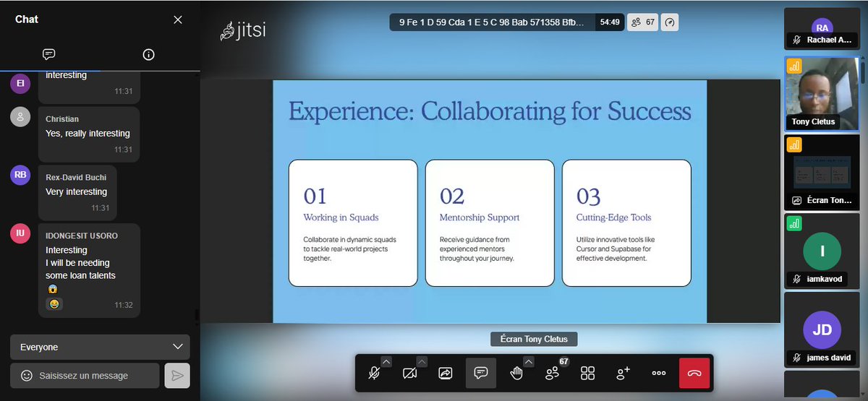
Task: Close the Chat panel
Action: pos(178,20)
